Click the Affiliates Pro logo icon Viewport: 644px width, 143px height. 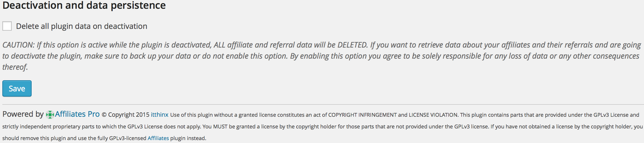point(50,115)
